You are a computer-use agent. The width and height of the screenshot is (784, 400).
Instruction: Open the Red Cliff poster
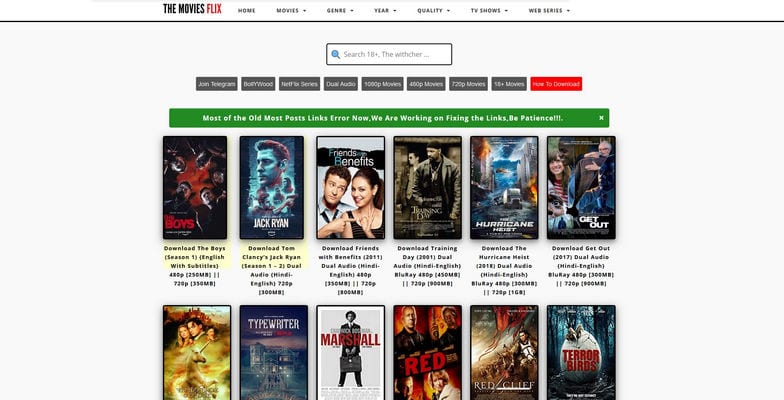504,352
